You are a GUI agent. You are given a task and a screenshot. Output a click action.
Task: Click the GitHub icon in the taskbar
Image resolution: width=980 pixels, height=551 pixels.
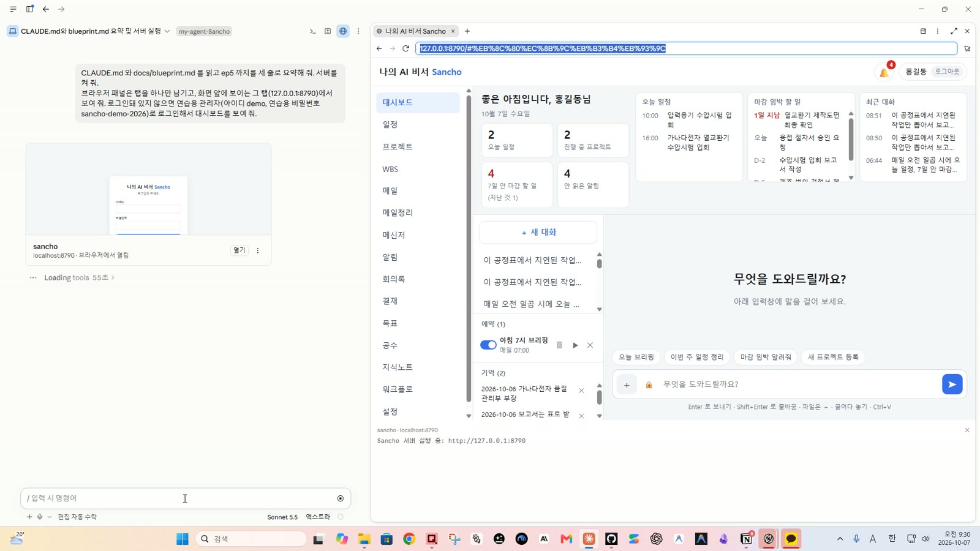coord(611,539)
